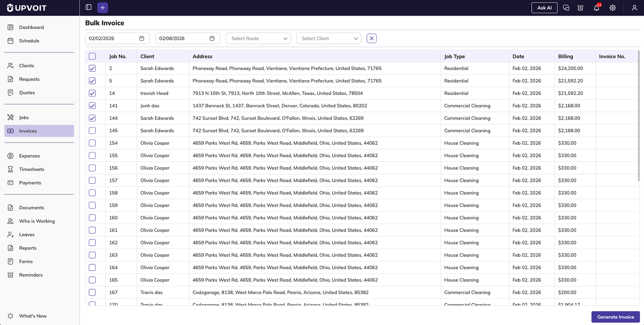644x325 pixels.
Task: Check the checkbox for job 145
Action: (x=92, y=131)
